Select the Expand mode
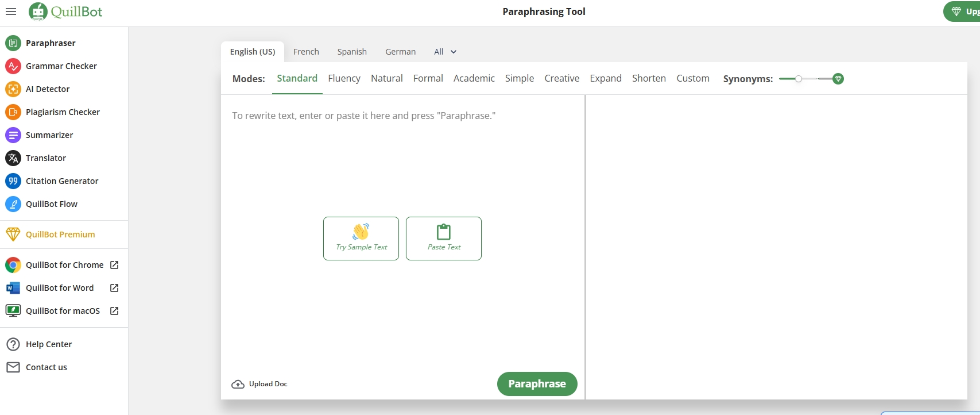Screen dimensions: 980x415 (606, 78)
